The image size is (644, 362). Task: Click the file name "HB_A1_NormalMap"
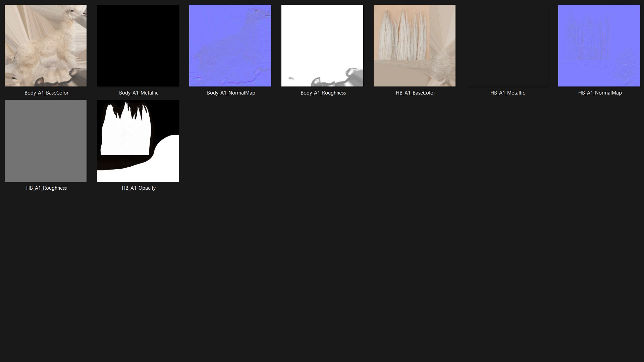[600, 93]
